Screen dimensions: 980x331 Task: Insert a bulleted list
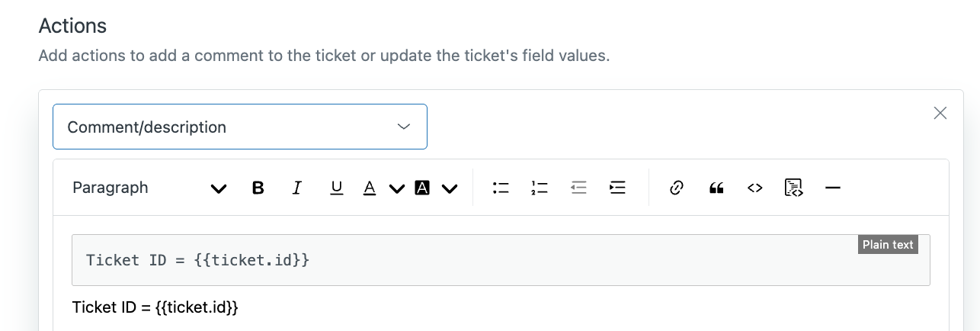501,188
